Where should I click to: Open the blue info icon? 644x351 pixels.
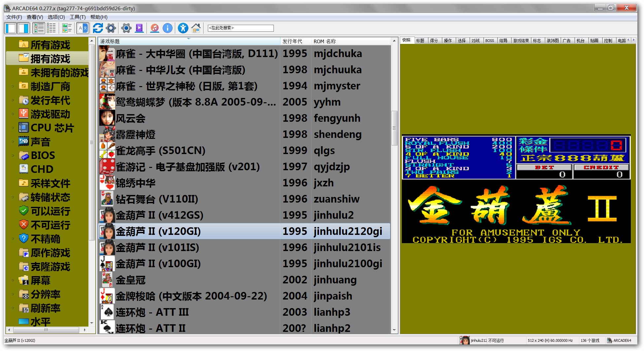pos(168,28)
